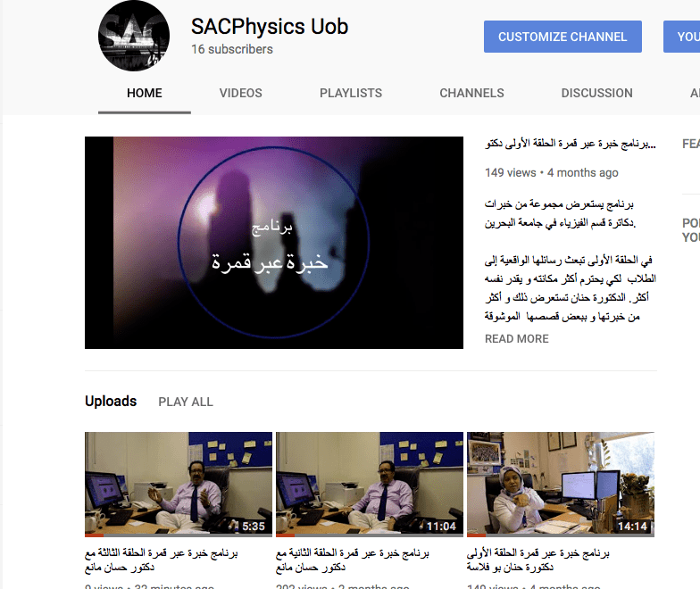Switch to the Videos tab

pos(241,93)
